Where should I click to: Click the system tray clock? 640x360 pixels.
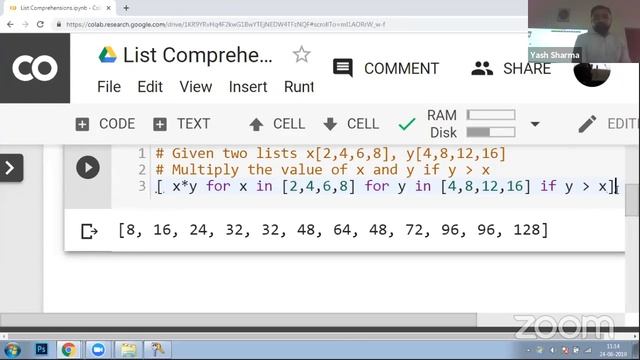[613, 350]
